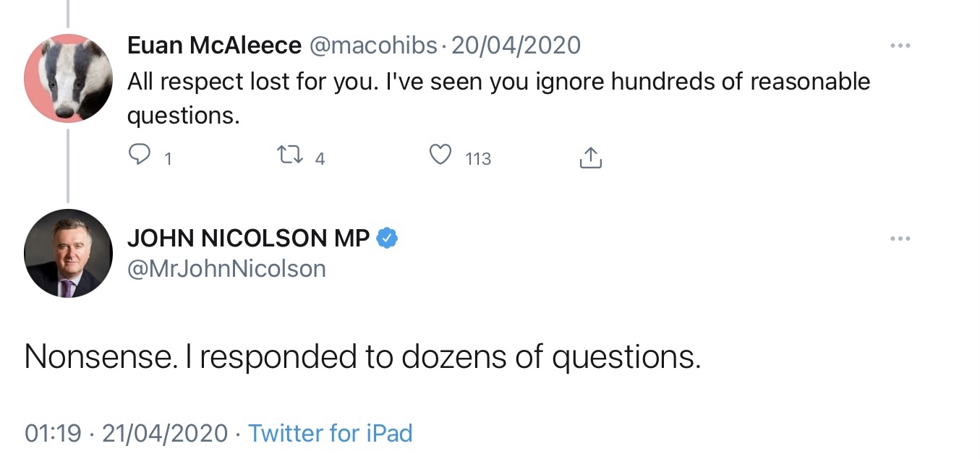This screenshot has height=459, width=980.
Task: Click the JOHN NICOLSON MP name
Action: coord(248,238)
